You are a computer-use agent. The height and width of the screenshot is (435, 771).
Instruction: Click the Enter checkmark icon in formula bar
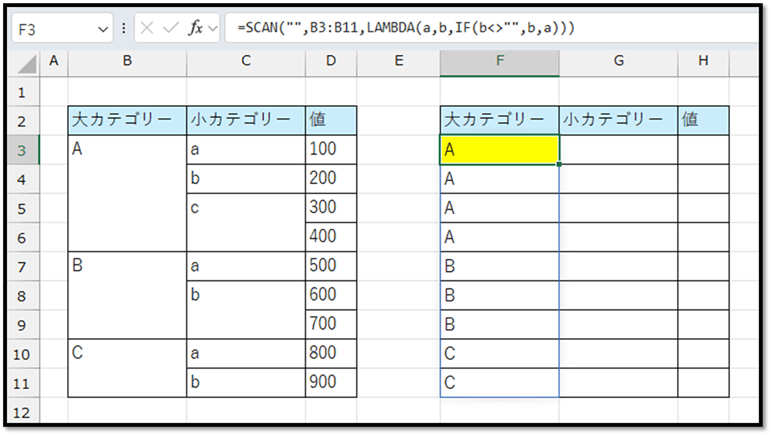tap(171, 28)
